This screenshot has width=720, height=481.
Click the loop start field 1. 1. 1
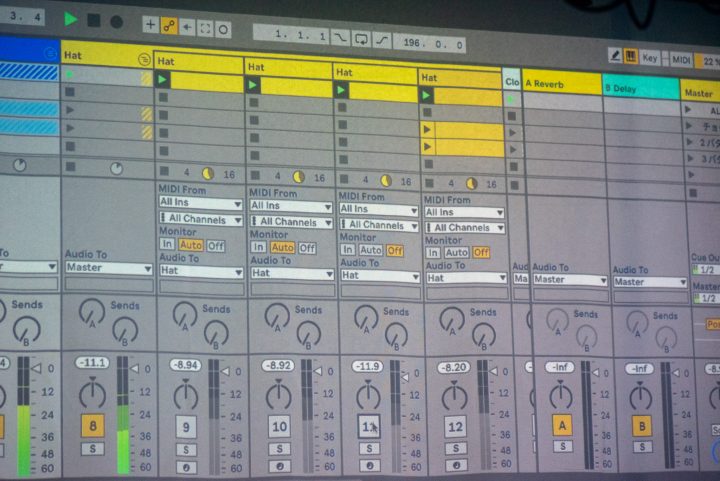pyautogui.click(x=292, y=35)
